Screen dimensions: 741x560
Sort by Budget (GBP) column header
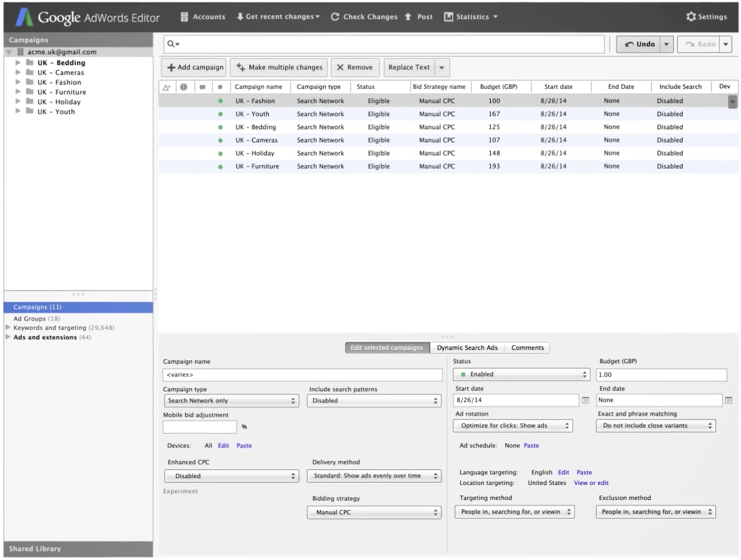(x=498, y=87)
